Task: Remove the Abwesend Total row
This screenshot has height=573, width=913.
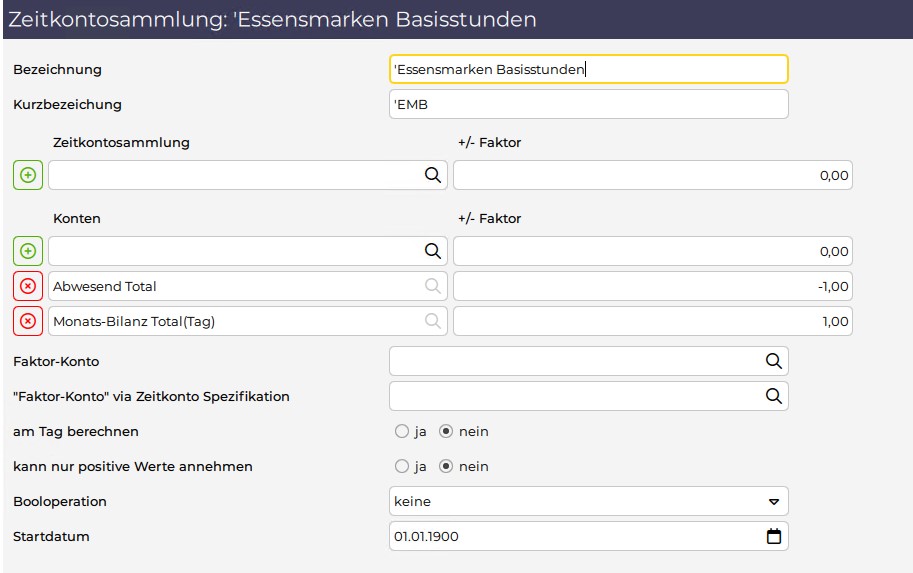Action: 28,286
